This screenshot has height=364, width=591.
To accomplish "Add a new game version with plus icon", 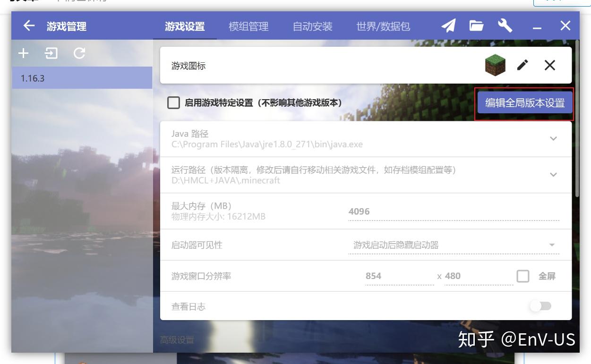I will coord(23,53).
